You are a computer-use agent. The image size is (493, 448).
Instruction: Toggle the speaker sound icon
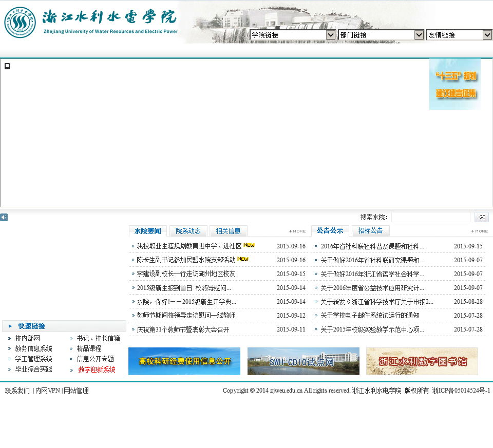tap(4, 218)
